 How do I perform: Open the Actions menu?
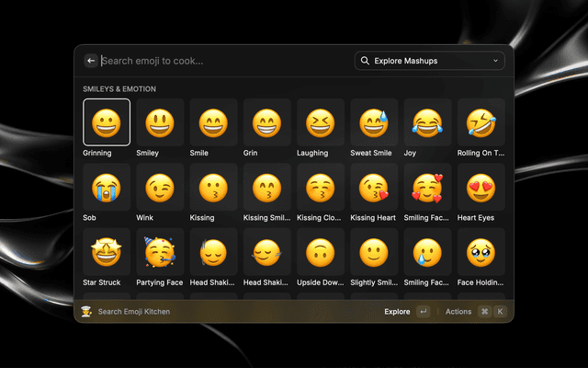click(x=458, y=312)
